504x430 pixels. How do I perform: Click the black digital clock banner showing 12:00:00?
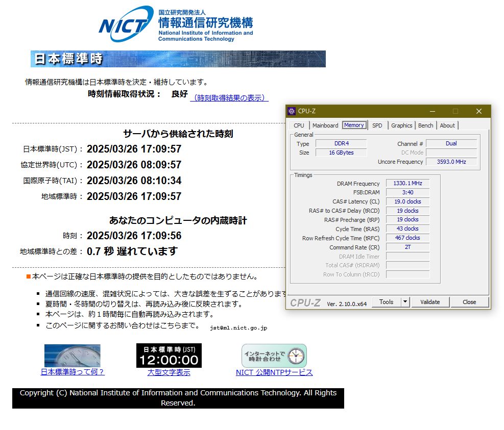pos(169,355)
